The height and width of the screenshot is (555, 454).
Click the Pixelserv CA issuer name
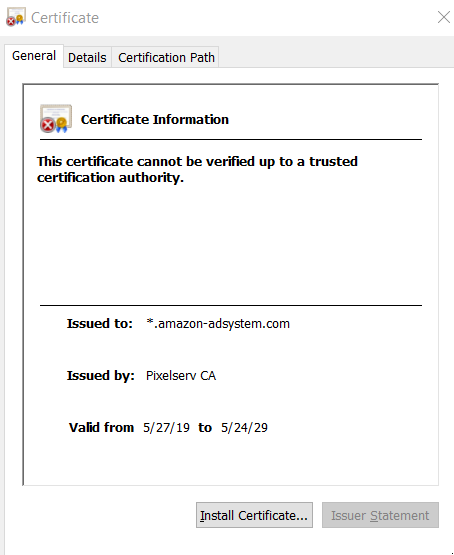point(181,376)
